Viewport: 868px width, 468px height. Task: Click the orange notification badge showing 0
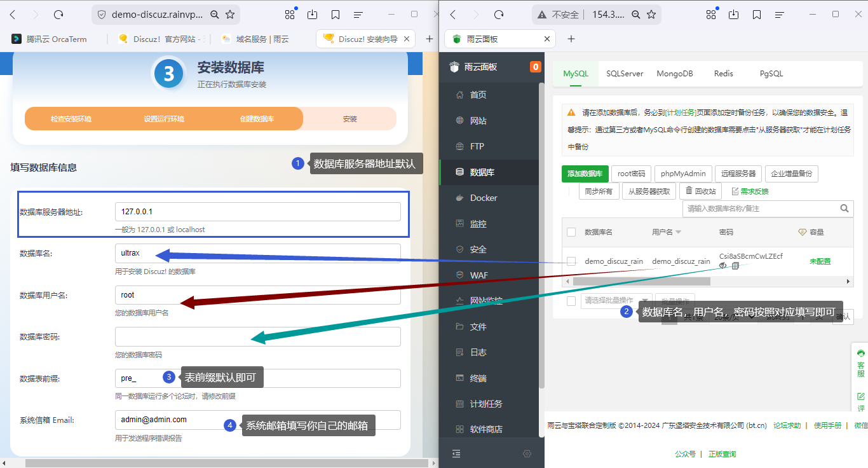tap(536, 67)
